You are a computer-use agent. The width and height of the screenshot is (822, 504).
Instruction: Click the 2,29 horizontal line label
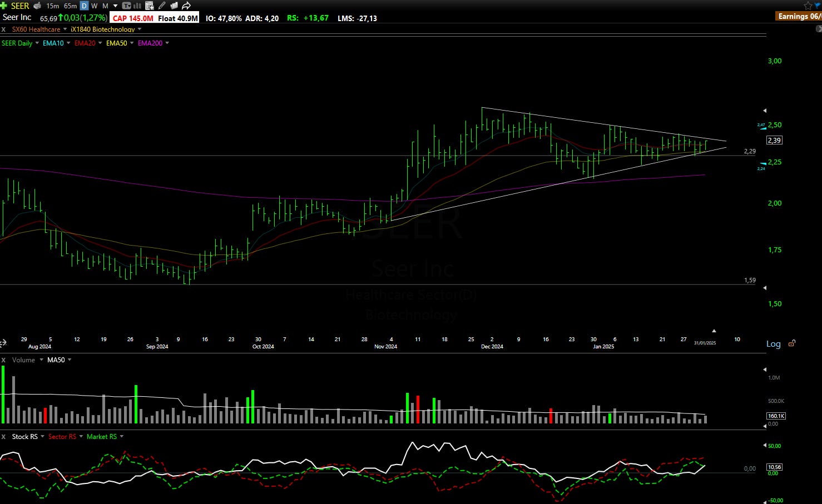click(x=750, y=151)
